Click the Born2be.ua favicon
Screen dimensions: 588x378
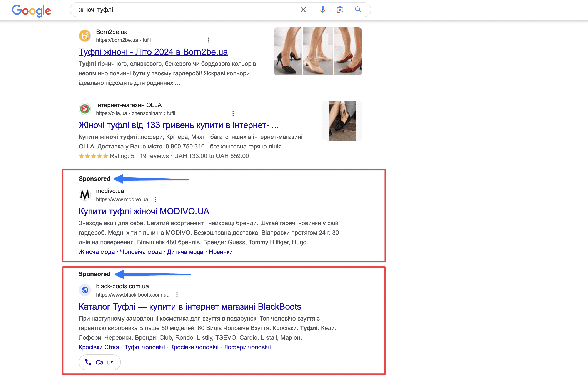[x=85, y=36]
